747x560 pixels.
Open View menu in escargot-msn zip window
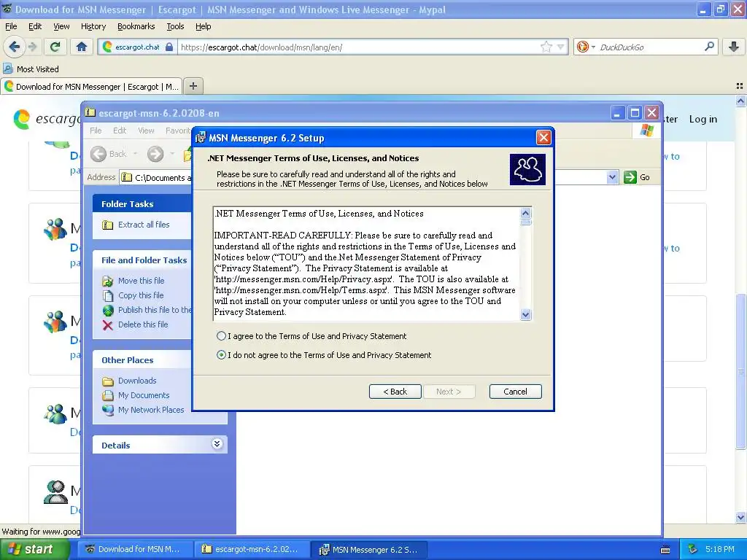[x=146, y=131]
